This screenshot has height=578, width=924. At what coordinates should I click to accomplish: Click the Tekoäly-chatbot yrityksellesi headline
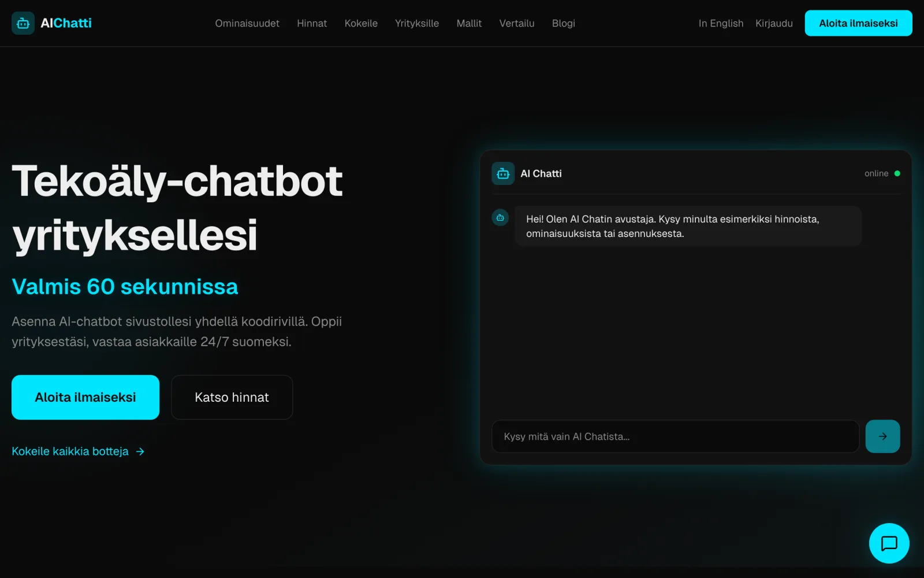pyautogui.click(x=177, y=208)
